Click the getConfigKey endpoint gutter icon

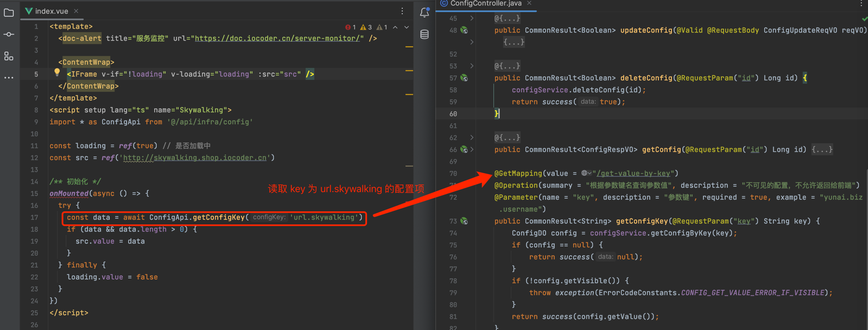464,221
